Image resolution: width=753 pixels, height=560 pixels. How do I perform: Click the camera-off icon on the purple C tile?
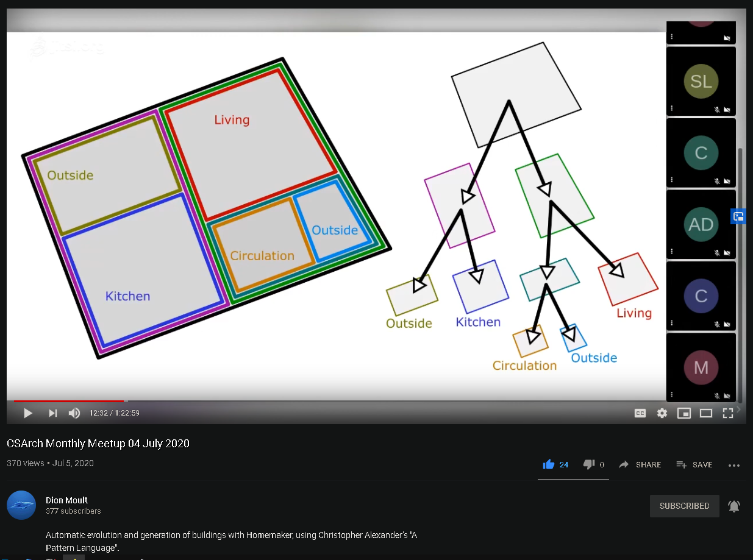click(x=727, y=324)
